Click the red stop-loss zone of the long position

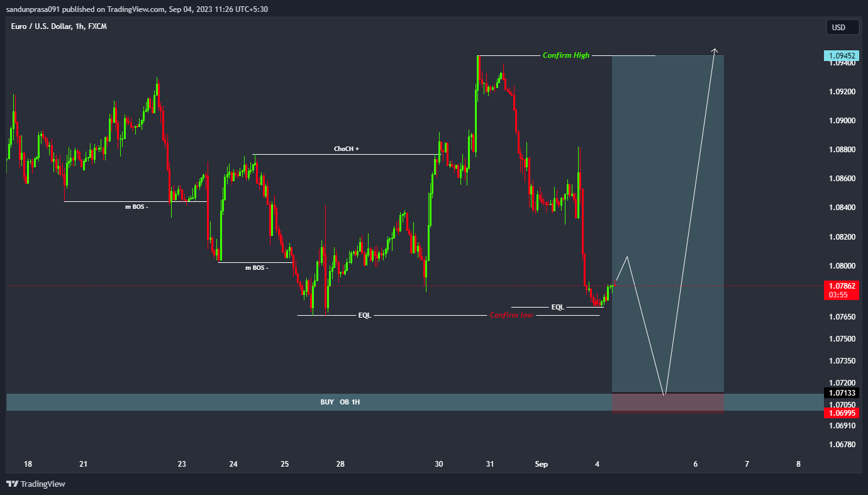667,403
